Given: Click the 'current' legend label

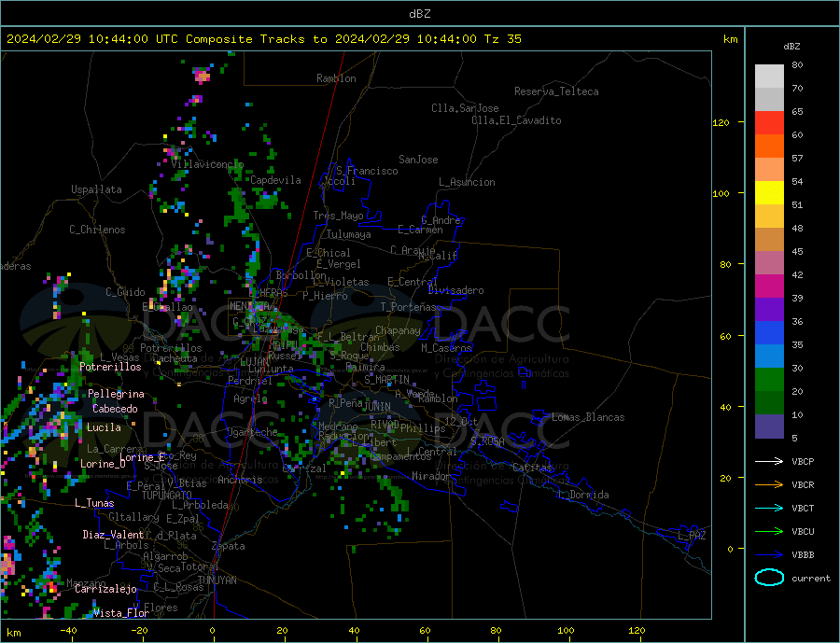Looking at the screenshot, I should (x=811, y=579).
